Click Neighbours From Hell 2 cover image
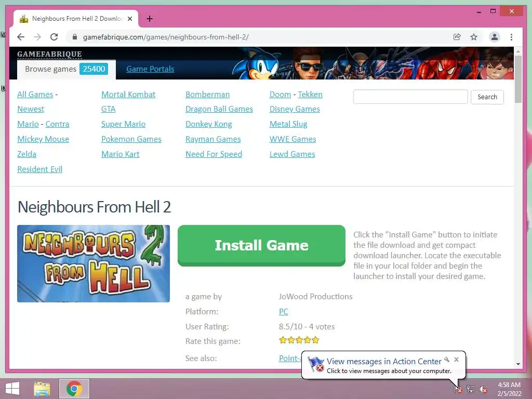The image size is (532, 399). click(94, 263)
